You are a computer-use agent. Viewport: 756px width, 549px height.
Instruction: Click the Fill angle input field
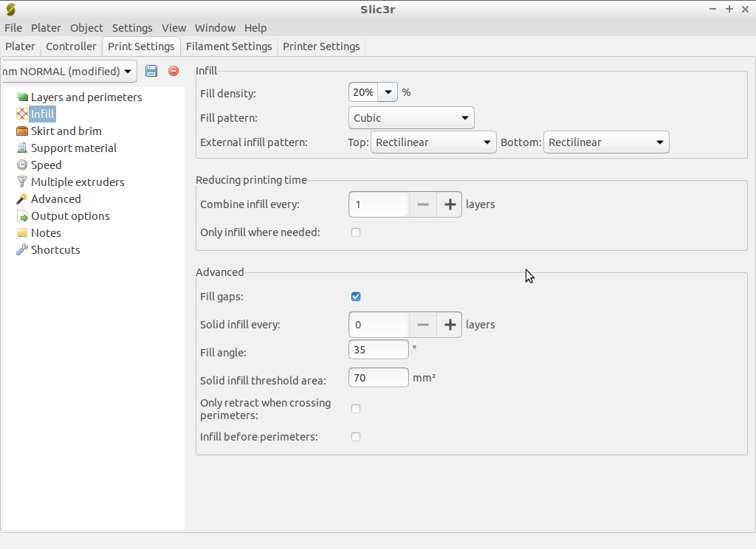click(x=378, y=350)
